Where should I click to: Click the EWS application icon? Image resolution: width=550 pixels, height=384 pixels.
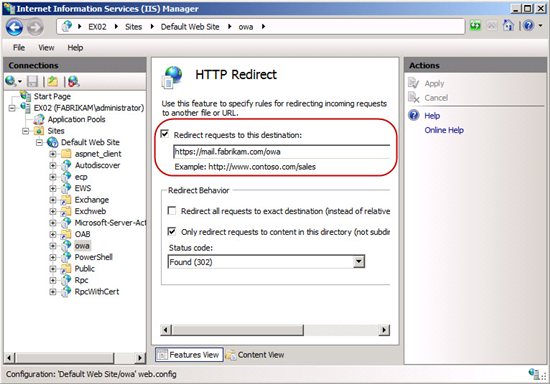coord(66,188)
